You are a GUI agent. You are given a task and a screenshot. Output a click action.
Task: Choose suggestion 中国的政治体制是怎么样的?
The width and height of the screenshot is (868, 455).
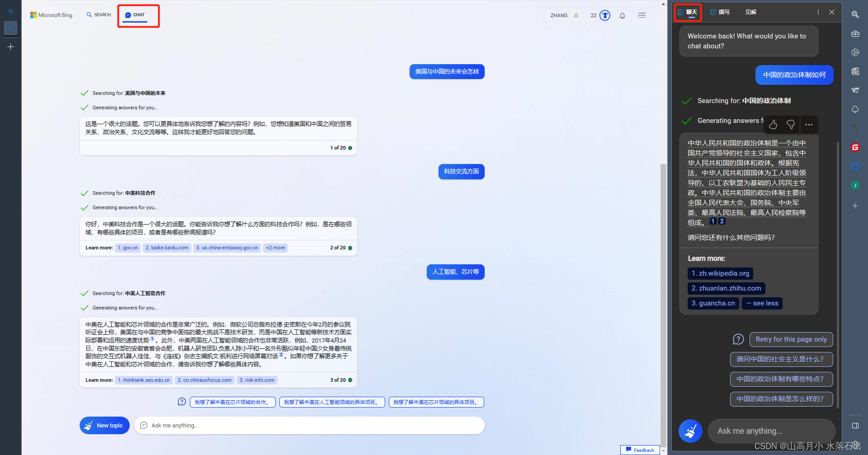781,399
